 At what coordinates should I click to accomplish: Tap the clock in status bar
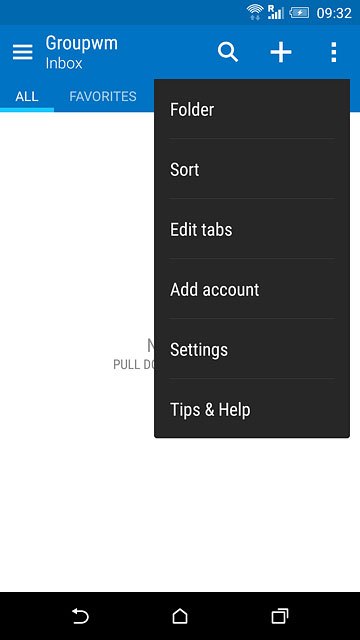(x=334, y=13)
